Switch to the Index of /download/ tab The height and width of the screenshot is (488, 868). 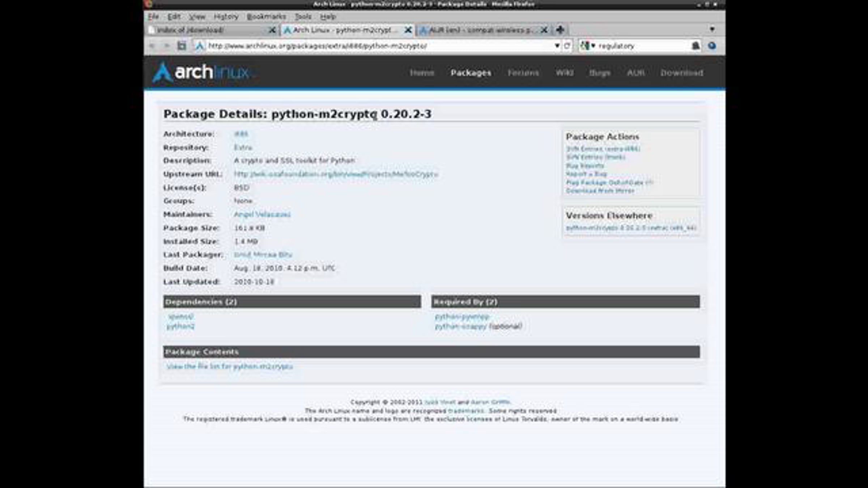coord(212,30)
